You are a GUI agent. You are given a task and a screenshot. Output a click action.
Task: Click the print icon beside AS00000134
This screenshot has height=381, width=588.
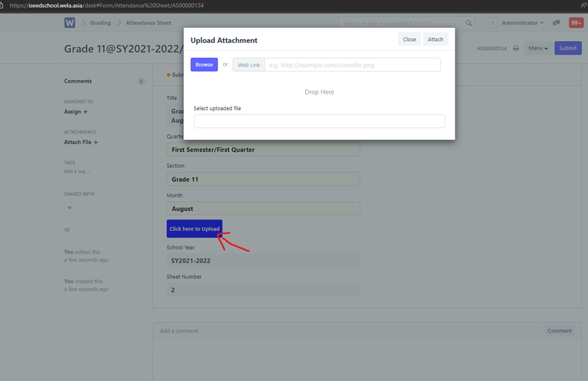pos(516,48)
